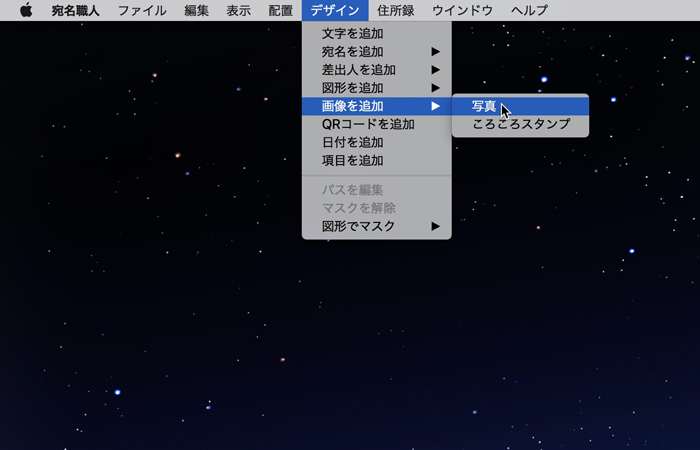Open the 表示 menu
700x450 pixels.
pyautogui.click(x=238, y=10)
